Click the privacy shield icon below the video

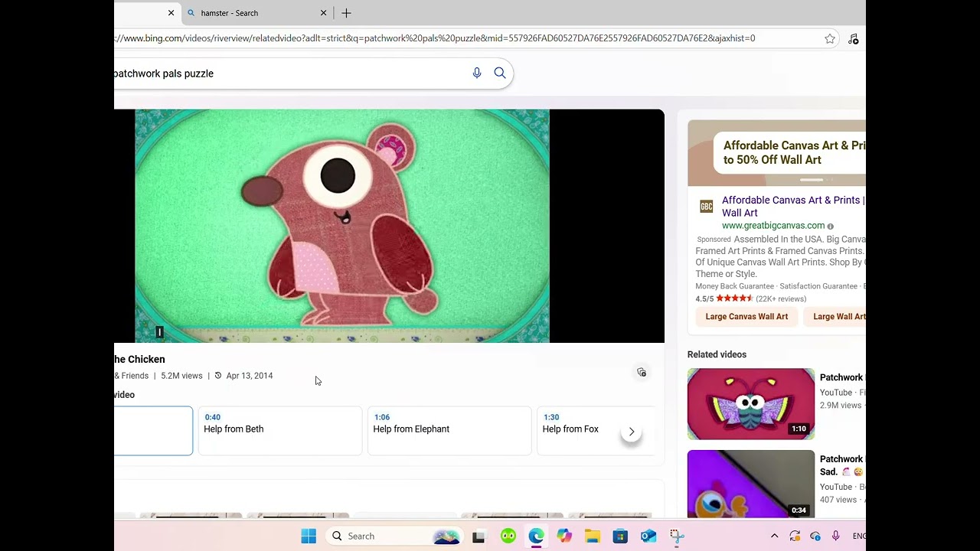coord(642,373)
